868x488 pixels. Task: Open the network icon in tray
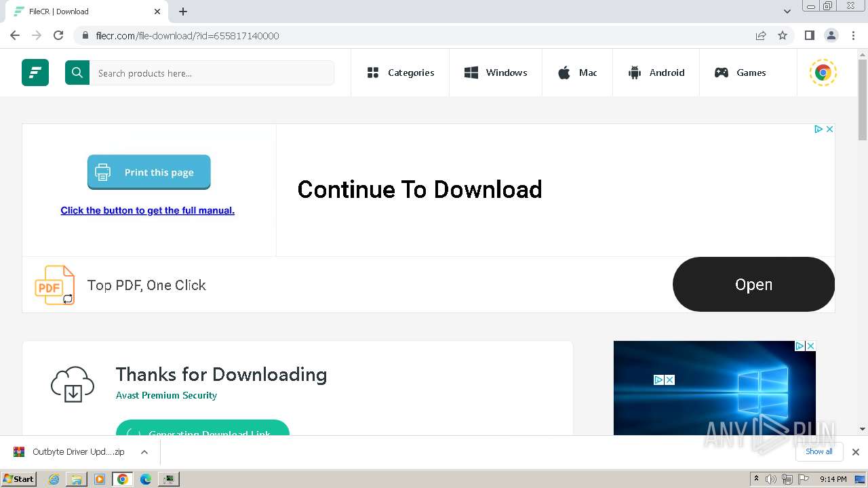[787, 479]
